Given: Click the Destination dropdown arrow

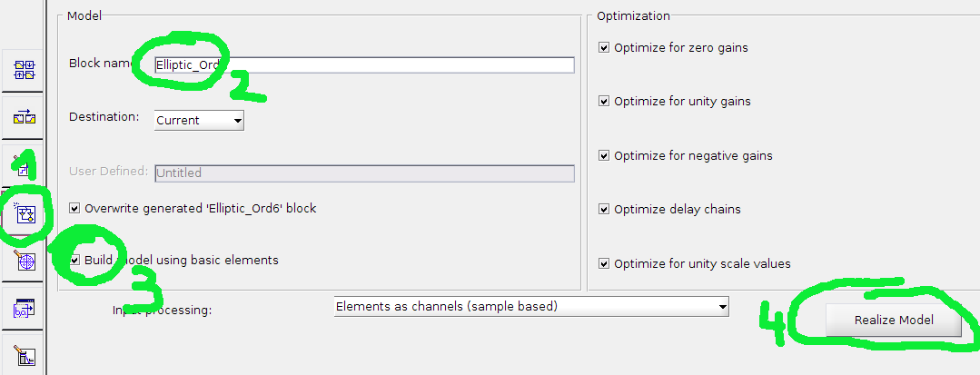Looking at the screenshot, I should point(237,120).
